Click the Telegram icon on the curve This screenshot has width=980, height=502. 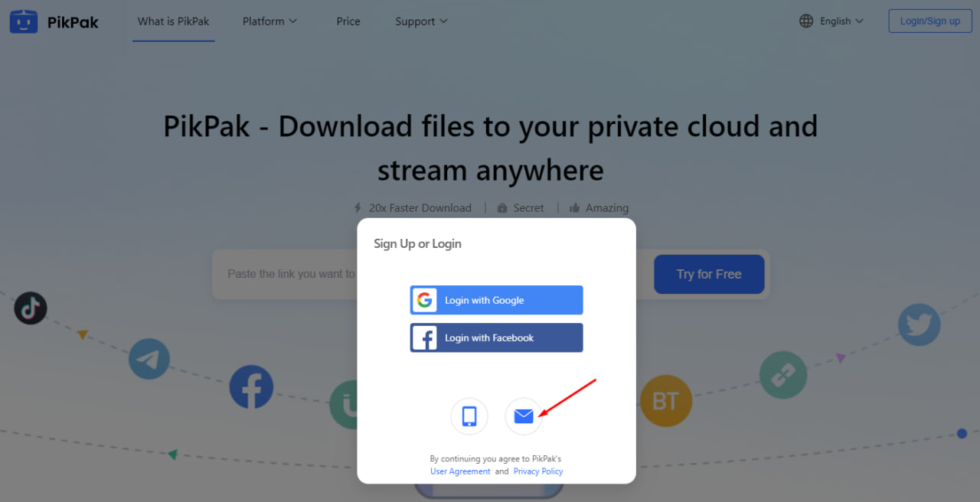coord(149,359)
